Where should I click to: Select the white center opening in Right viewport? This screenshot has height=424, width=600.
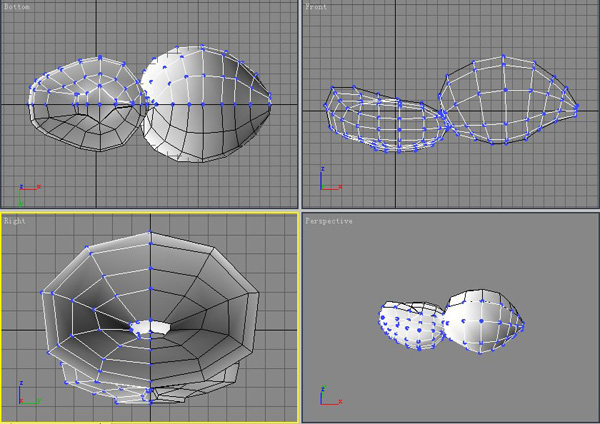pos(150,328)
